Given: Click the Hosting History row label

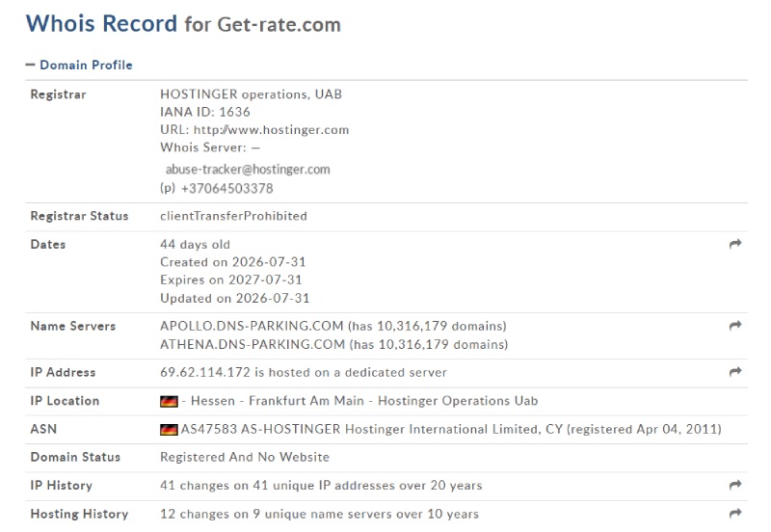Looking at the screenshot, I should pyautogui.click(x=79, y=514).
